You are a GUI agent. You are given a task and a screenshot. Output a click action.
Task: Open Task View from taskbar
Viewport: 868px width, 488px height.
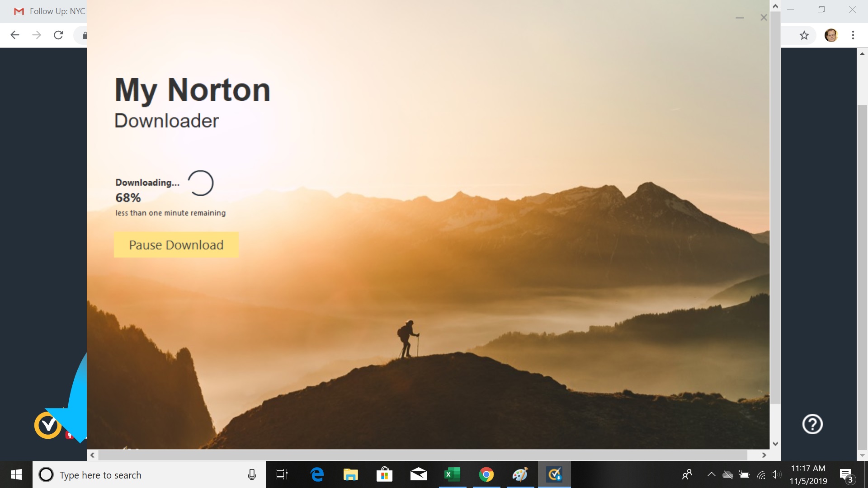click(x=282, y=474)
